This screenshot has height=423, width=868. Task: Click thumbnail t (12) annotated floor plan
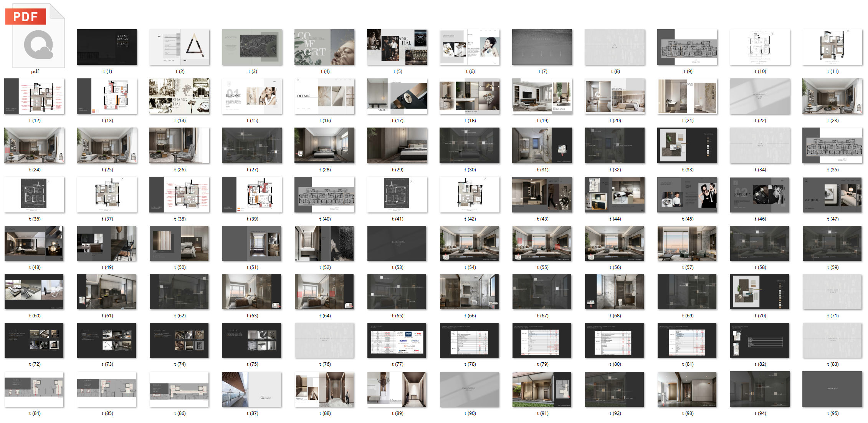click(x=34, y=96)
